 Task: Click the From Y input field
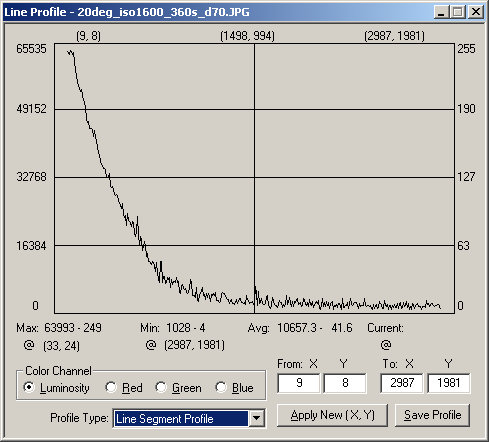(x=345, y=383)
